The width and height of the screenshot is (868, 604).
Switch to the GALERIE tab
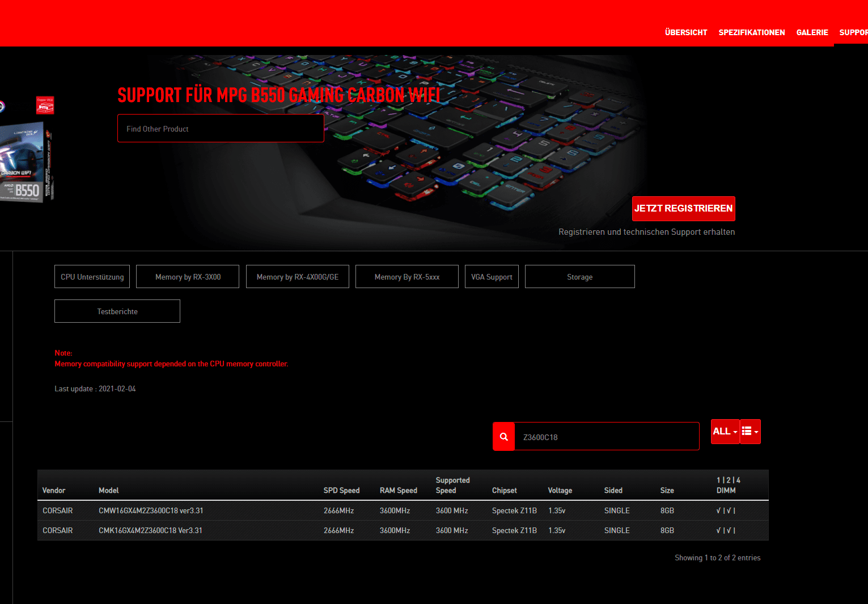[812, 32]
